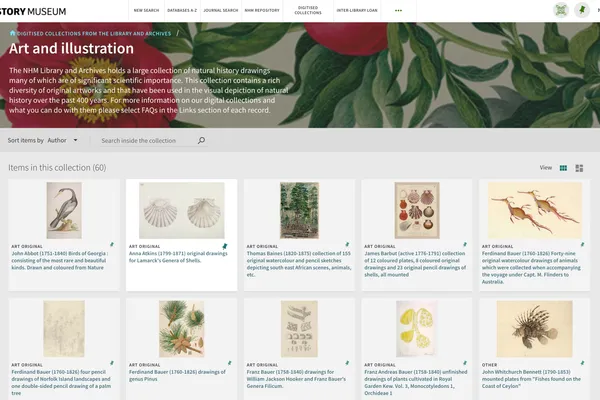Pin the John Whitchurch Bennett mounted plates record
Viewport: 600px width, 400px height.
pyautogui.click(x=582, y=363)
